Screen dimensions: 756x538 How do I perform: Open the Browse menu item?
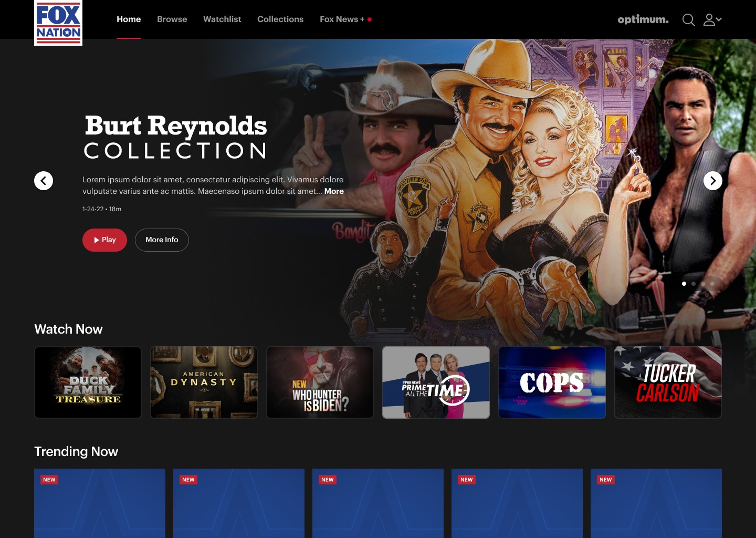pos(172,19)
